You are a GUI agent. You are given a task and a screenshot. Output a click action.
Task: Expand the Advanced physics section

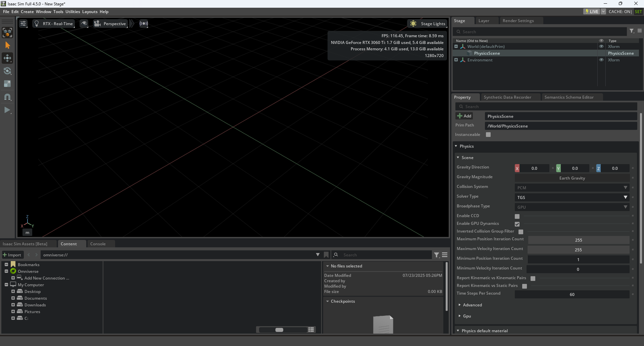(472, 305)
